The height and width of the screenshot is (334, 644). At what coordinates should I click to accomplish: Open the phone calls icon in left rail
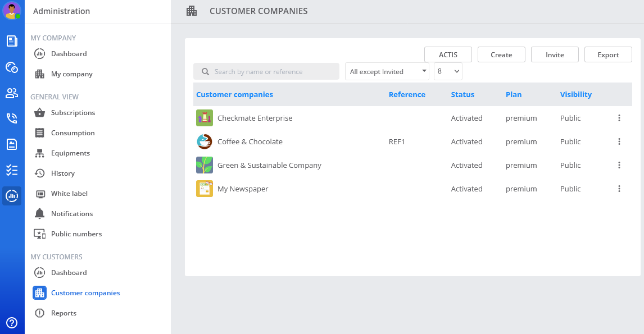(12, 118)
